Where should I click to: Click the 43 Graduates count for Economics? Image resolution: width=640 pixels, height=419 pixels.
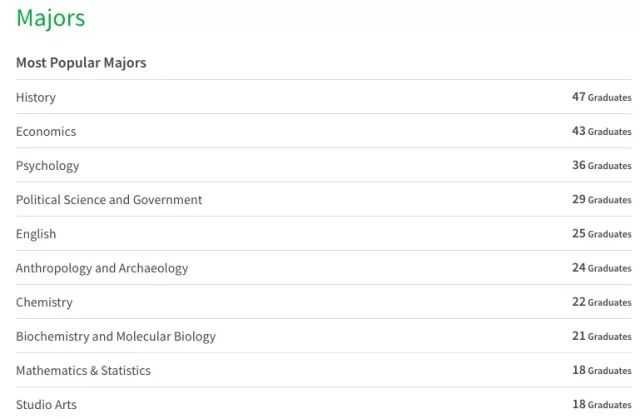[x=602, y=131]
